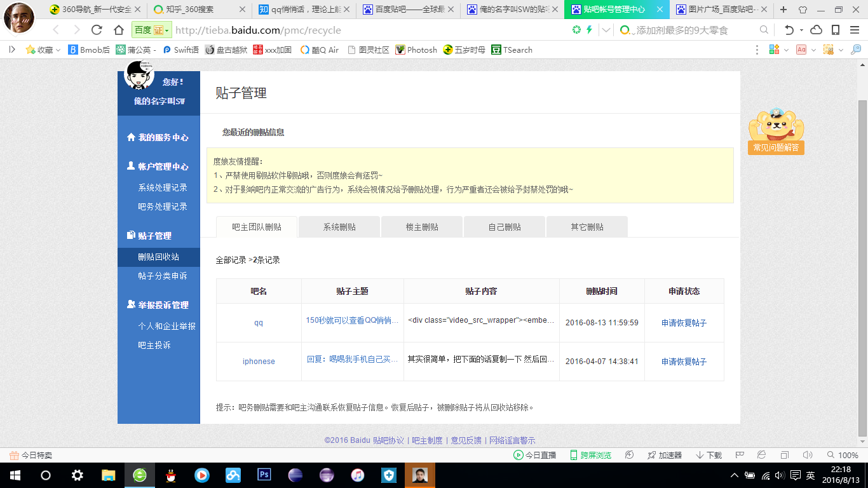The width and height of the screenshot is (868, 488).
Task: Open the cloud sync icon in toolbar
Action: (816, 30)
